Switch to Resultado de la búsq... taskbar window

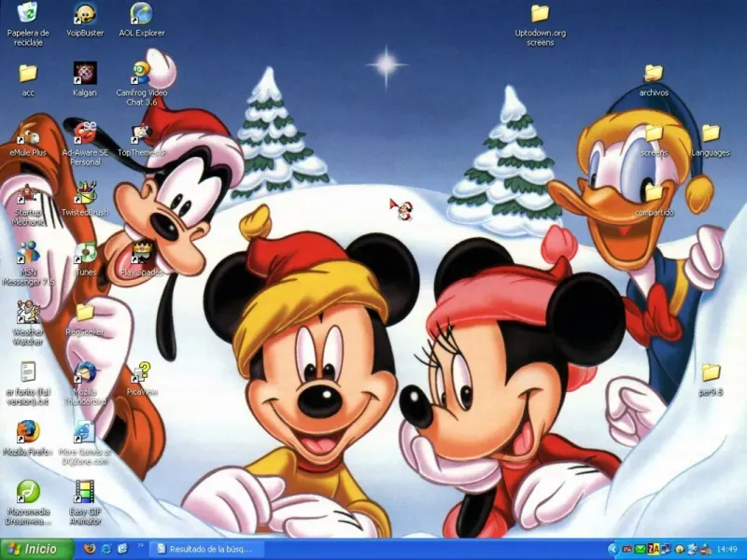click(205, 549)
